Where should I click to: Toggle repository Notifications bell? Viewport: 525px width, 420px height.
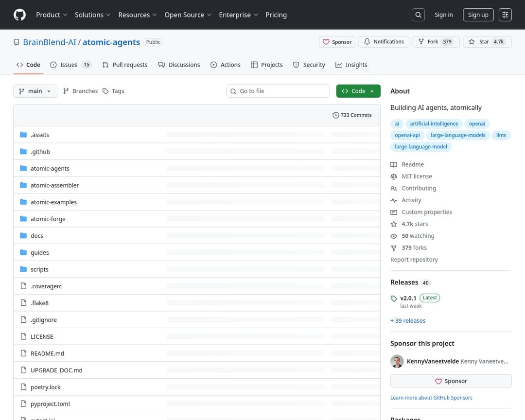tap(384, 42)
